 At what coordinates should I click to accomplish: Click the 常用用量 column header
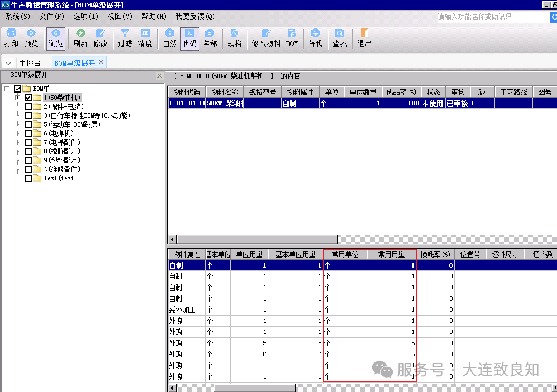[391, 254]
